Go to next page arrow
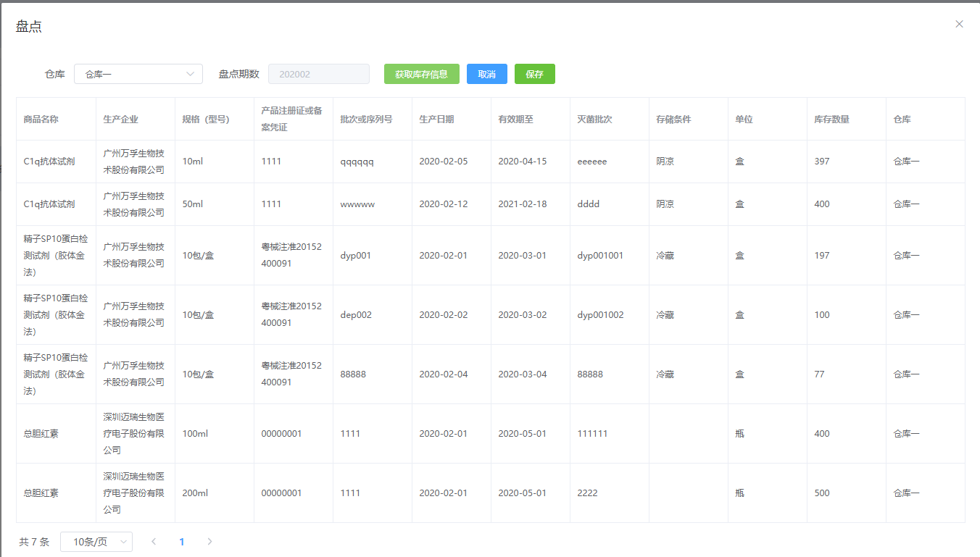Image resolution: width=980 pixels, height=557 pixels. click(209, 542)
